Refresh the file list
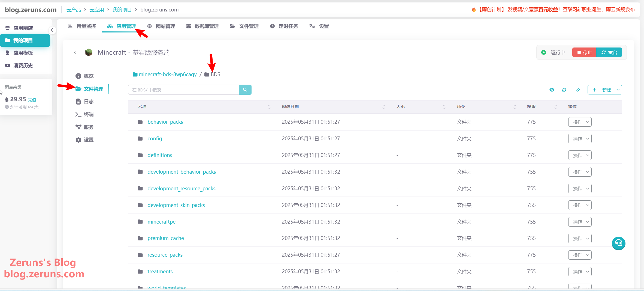The height and width of the screenshot is (291, 644). tap(564, 90)
